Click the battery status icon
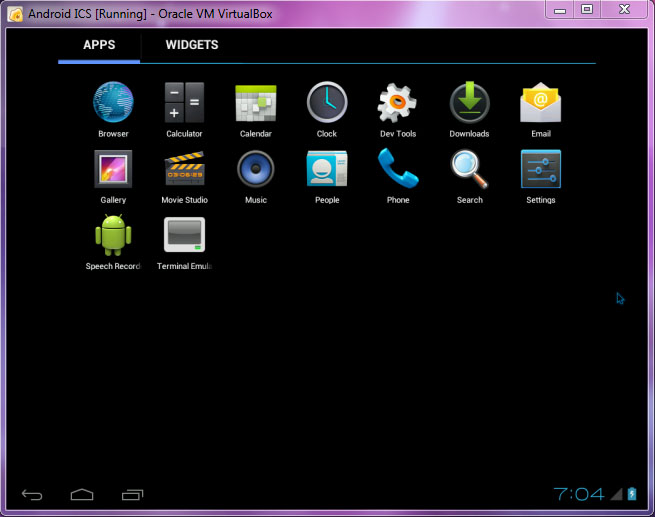Image resolution: width=655 pixels, height=517 pixels. tap(632, 494)
